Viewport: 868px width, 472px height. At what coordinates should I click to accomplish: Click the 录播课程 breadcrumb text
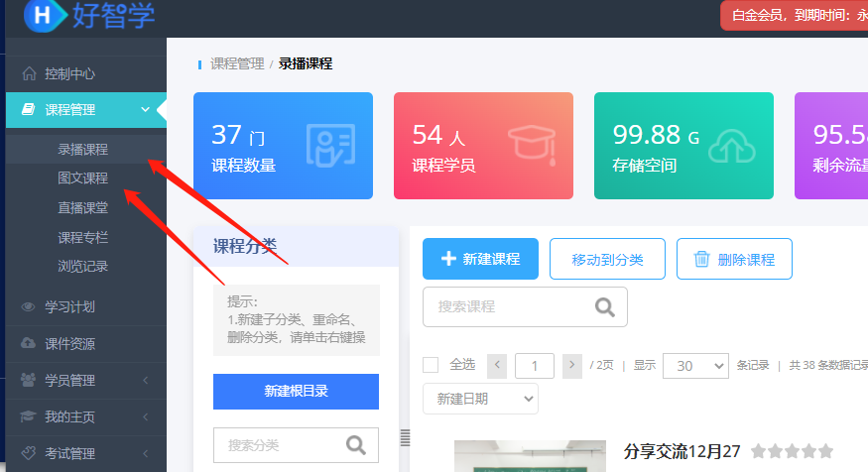[305, 63]
